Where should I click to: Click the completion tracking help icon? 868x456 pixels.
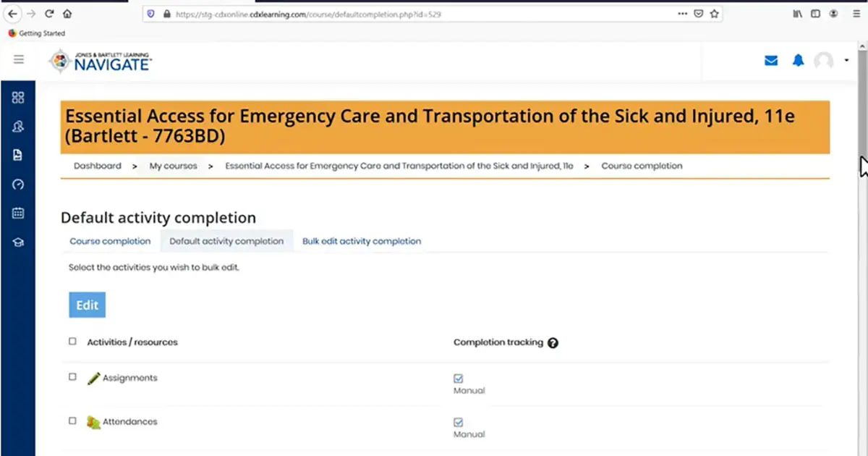(553, 342)
